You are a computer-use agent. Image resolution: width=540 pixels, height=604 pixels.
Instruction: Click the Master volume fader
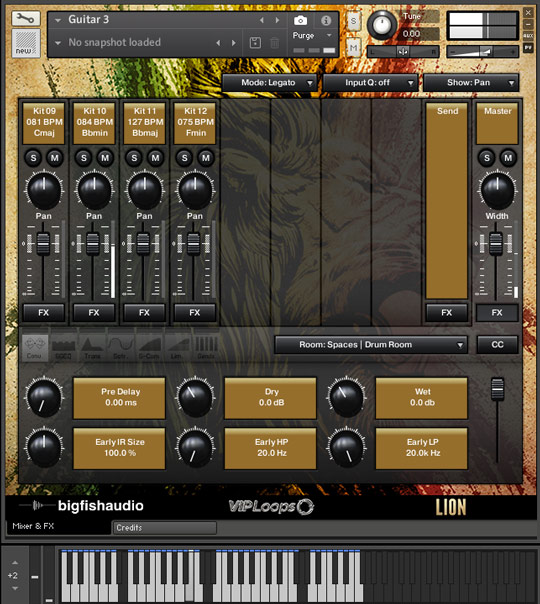point(496,243)
